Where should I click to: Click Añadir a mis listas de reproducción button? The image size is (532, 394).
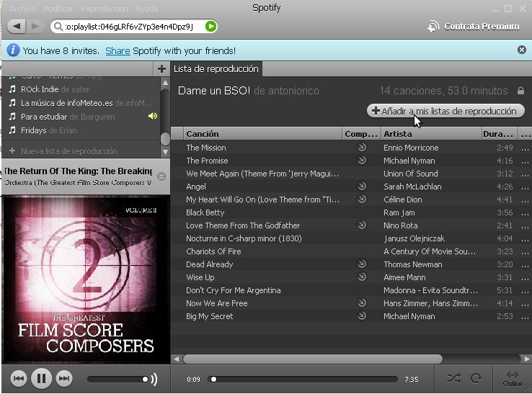(x=445, y=111)
